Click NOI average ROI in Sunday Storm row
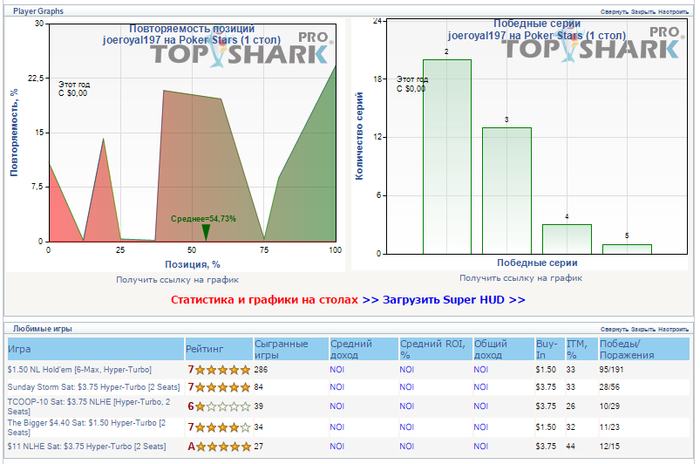The image size is (700, 464). [x=407, y=387]
